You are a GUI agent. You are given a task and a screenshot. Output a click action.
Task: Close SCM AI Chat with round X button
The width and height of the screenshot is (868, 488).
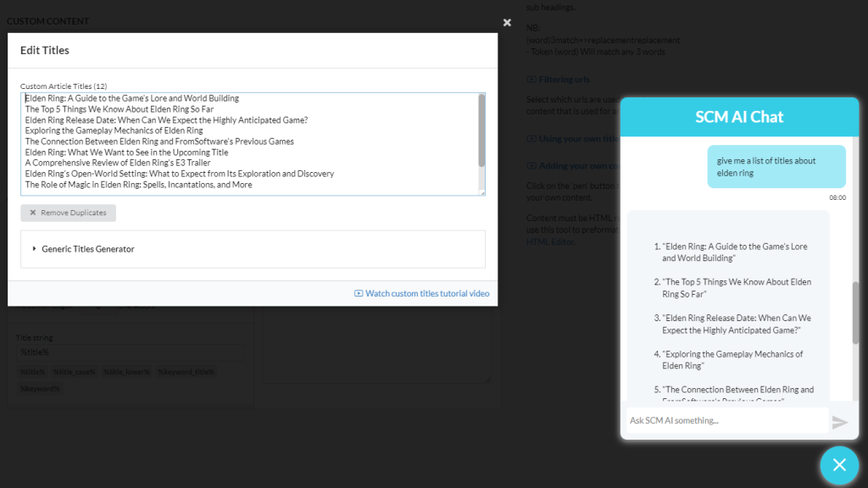(839, 465)
